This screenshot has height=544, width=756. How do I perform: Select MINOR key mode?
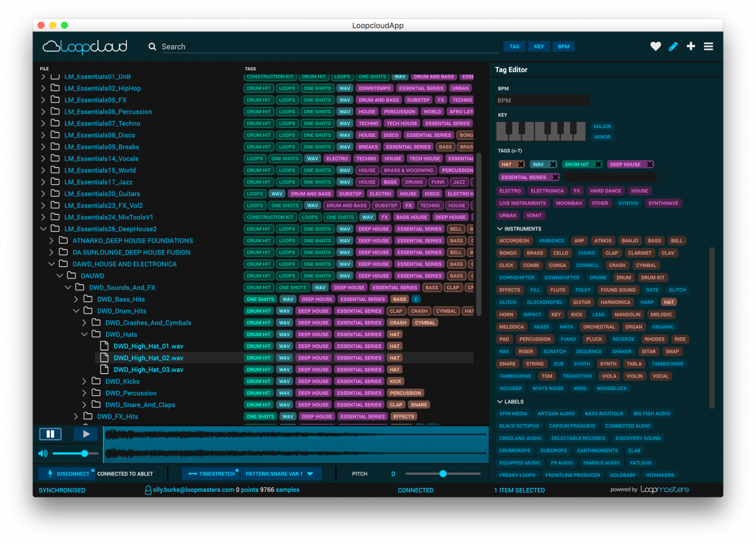[602, 137]
